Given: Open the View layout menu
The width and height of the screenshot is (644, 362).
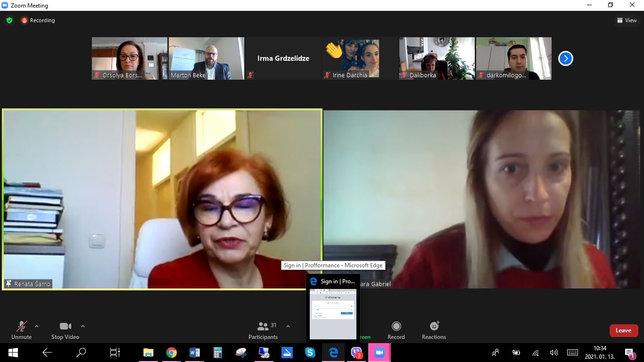Looking at the screenshot, I should click(x=627, y=20).
